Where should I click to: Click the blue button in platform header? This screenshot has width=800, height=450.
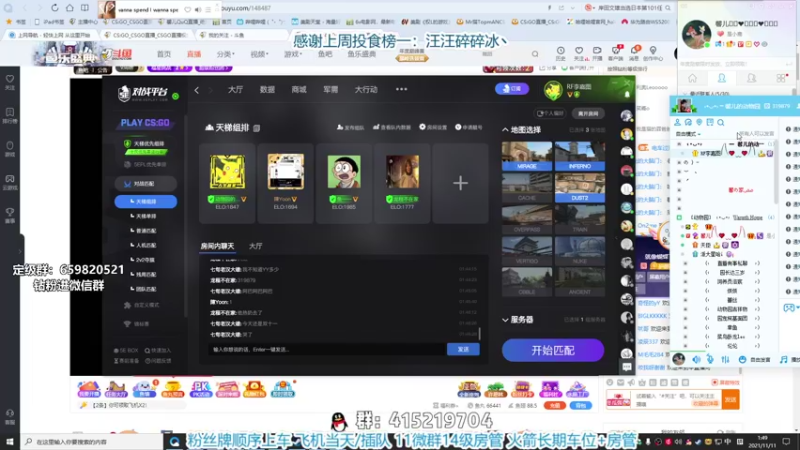(x=512, y=89)
